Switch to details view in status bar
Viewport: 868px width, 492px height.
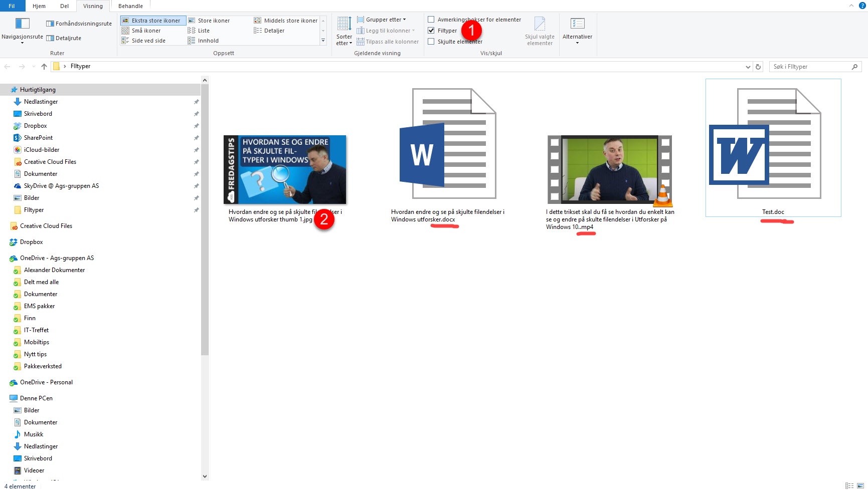849,485
